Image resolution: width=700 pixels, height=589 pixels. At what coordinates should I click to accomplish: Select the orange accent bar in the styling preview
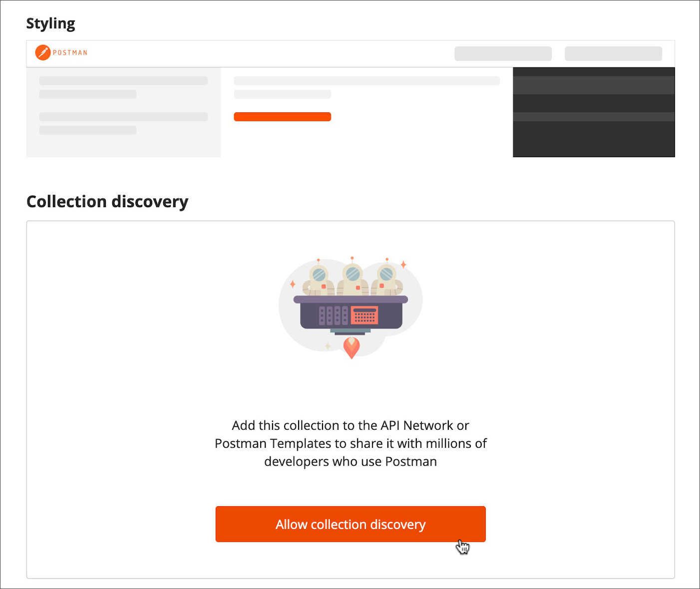[283, 117]
